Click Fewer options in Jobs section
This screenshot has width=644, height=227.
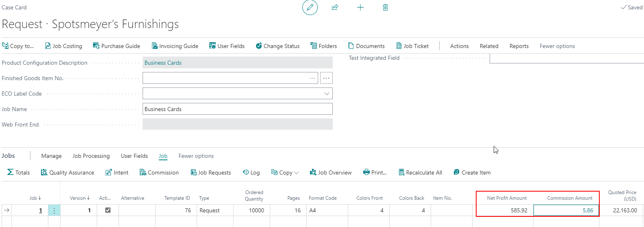(x=196, y=156)
